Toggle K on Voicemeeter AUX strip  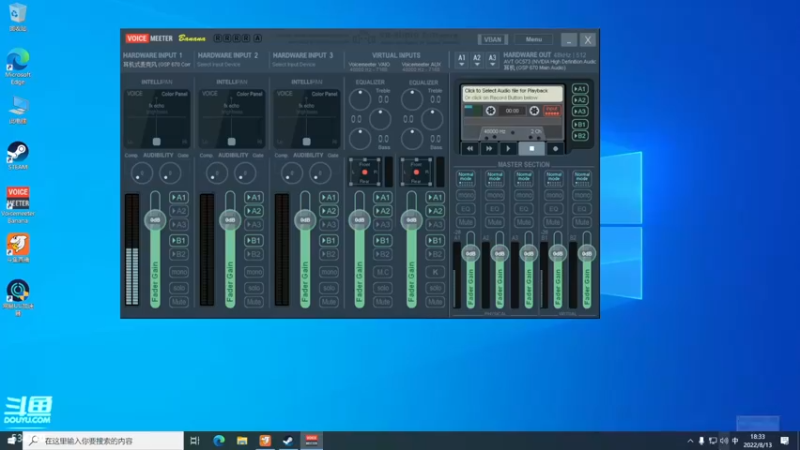[435, 272]
